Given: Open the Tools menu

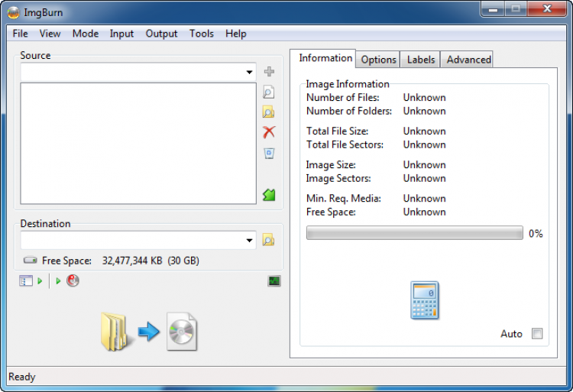Looking at the screenshot, I should point(202,34).
